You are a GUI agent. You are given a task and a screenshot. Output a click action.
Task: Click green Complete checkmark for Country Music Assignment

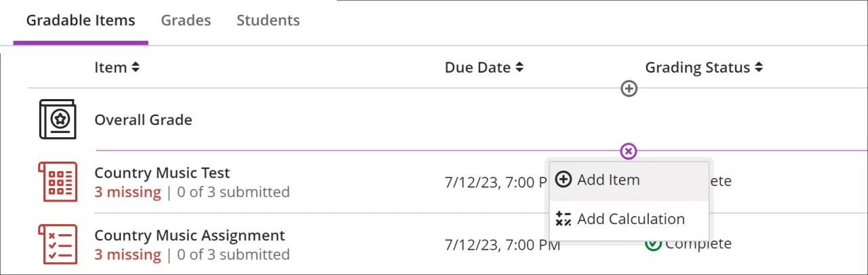pyautogui.click(x=653, y=244)
